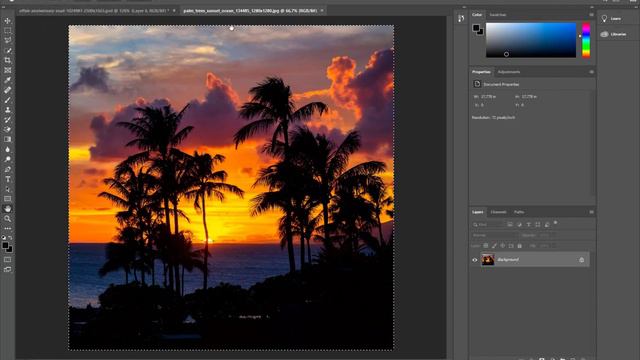Select the Eraser tool
This screenshot has width=640, height=360.
point(8,129)
